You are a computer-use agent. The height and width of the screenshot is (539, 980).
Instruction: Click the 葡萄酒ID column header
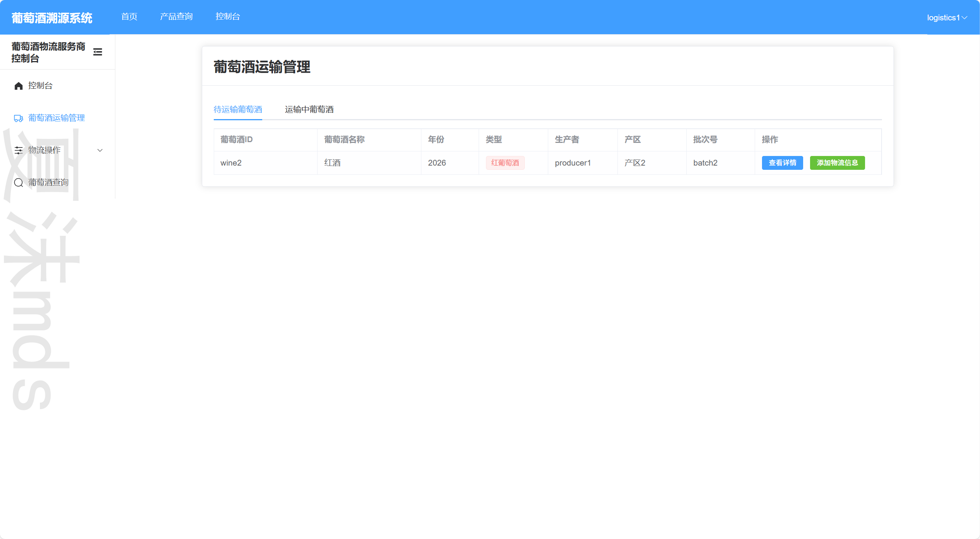(236, 139)
